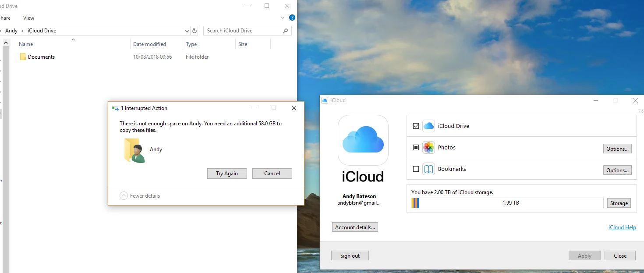Screen dimensions: 644x273
Task: Click the large iCloud cloud logo
Action: pyautogui.click(x=363, y=140)
